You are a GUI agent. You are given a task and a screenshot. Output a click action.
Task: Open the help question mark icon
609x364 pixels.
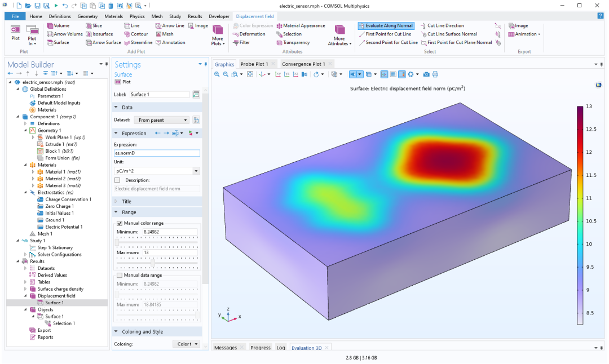click(601, 16)
